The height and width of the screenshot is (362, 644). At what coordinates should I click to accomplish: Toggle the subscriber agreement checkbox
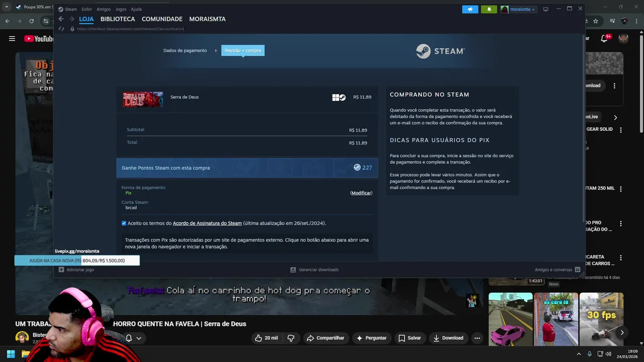(x=124, y=223)
